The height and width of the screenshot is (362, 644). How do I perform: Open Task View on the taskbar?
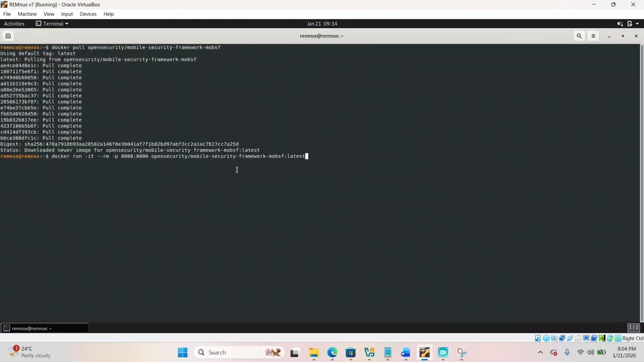coord(294,352)
